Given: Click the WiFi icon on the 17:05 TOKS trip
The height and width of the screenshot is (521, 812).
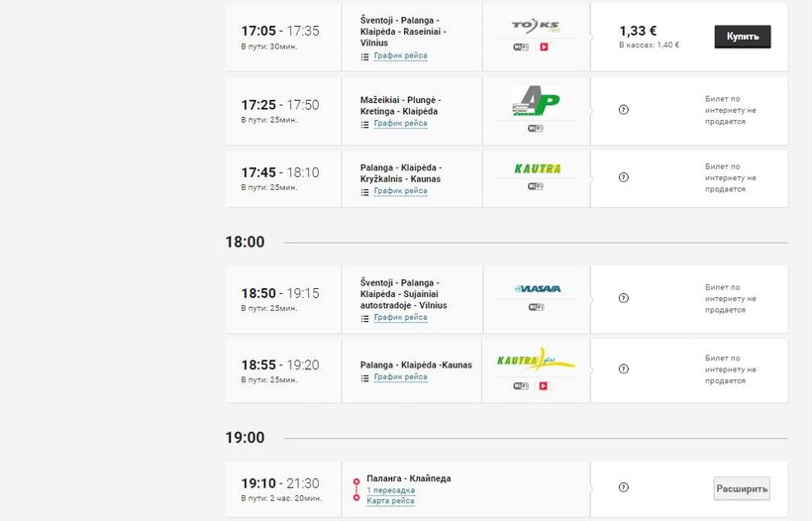Looking at the screenshot, I should pos(521,48).
